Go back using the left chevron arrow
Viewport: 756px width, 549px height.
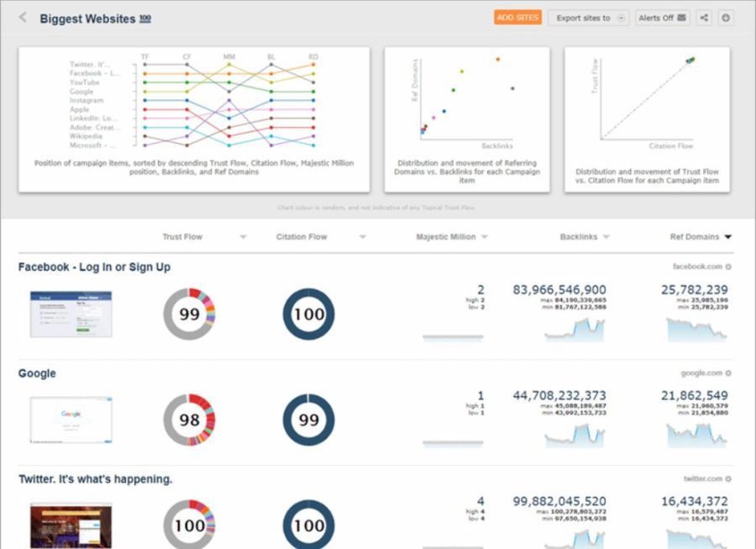23,18
